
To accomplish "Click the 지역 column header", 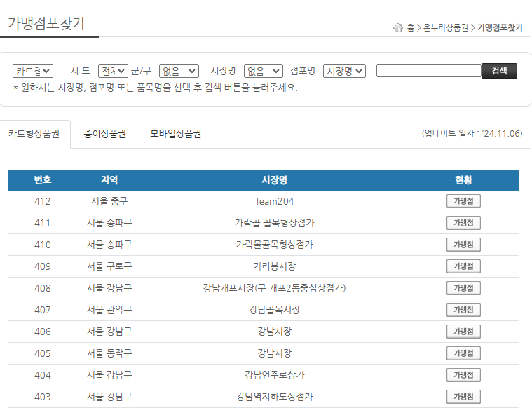I will (x=109, y=180).
